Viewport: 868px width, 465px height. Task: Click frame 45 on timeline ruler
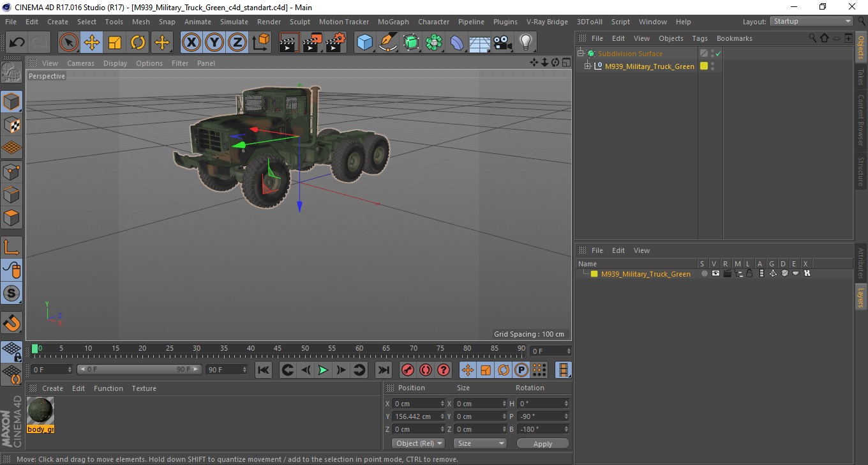[278, 350]
